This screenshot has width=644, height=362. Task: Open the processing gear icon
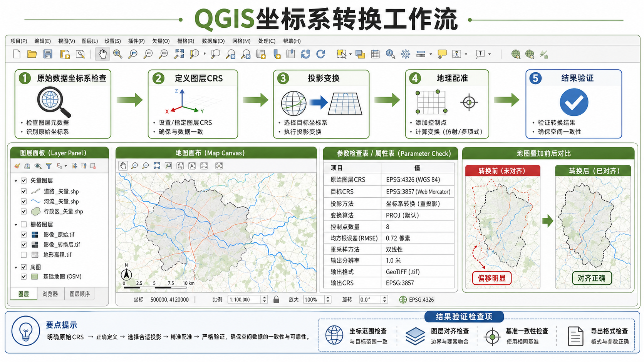[406, 54]
